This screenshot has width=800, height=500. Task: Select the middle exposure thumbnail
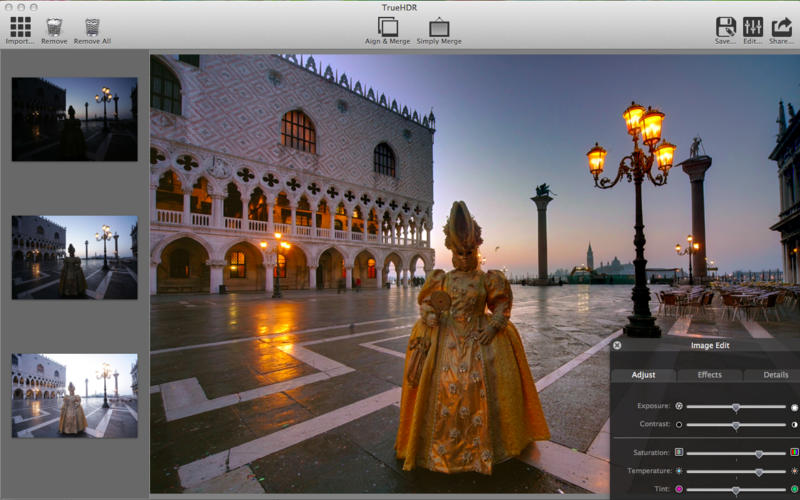pos(74,257)
